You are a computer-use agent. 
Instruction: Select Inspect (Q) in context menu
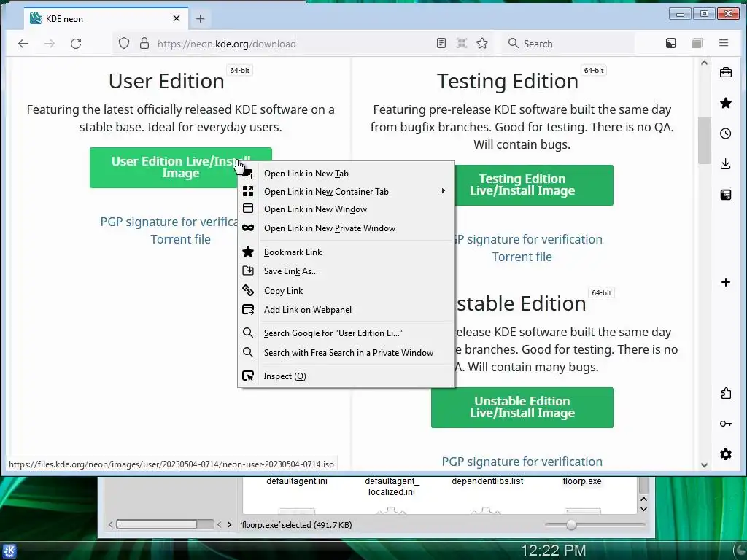point(346,376)
